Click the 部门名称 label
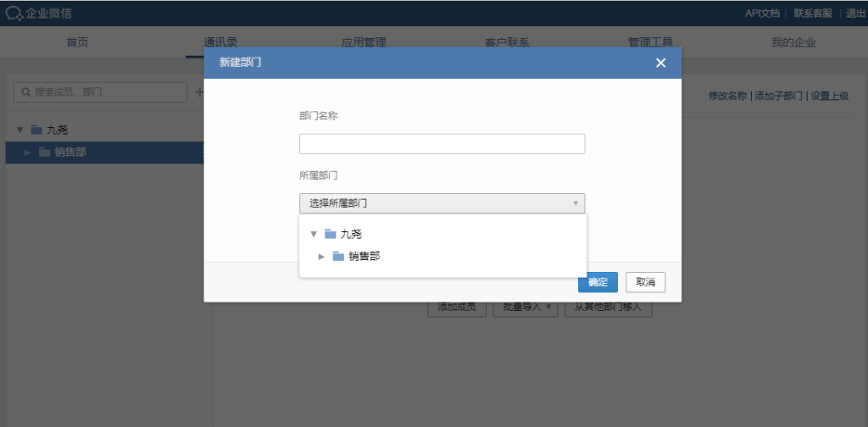The image size is (868, 427). (319, 115)
